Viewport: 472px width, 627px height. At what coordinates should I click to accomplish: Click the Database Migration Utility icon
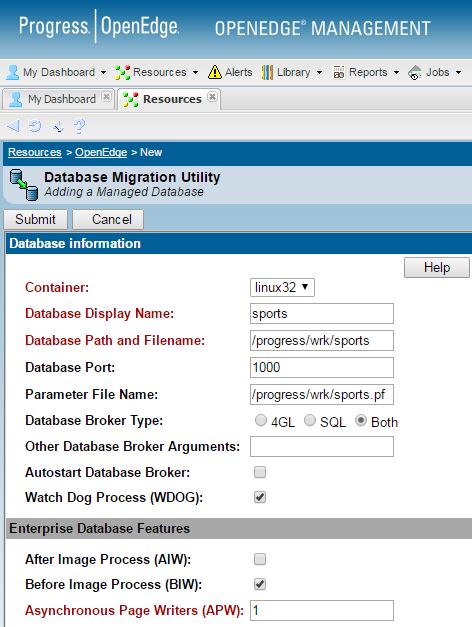(24, 184)
